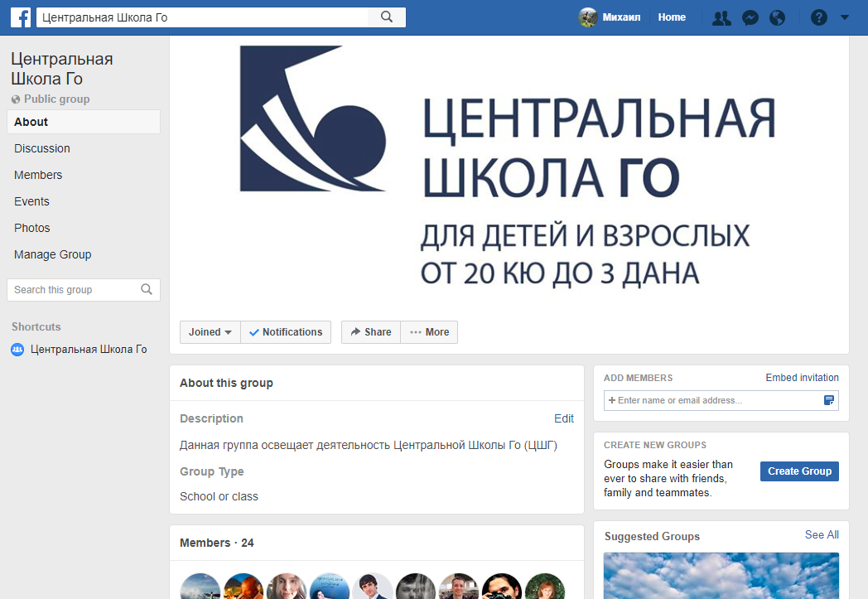The image size is (868, 599).
Task: Click the Центральная Школа Го shortcut link
Action: 89,350
